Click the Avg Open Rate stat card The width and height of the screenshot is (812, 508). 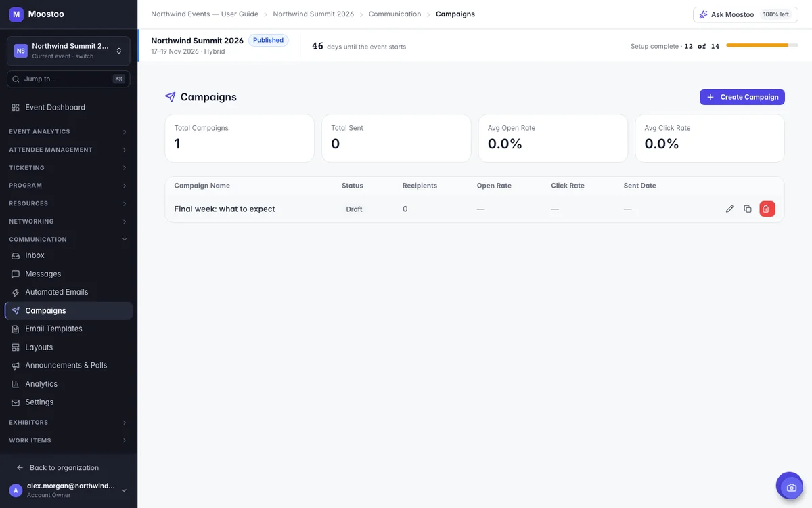point(553,138)
